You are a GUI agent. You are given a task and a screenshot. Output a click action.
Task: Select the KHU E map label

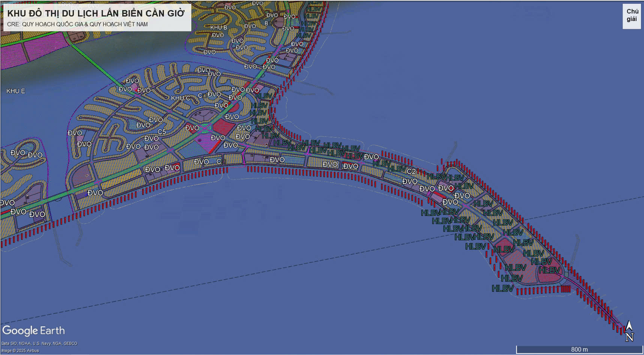(16, 91)
